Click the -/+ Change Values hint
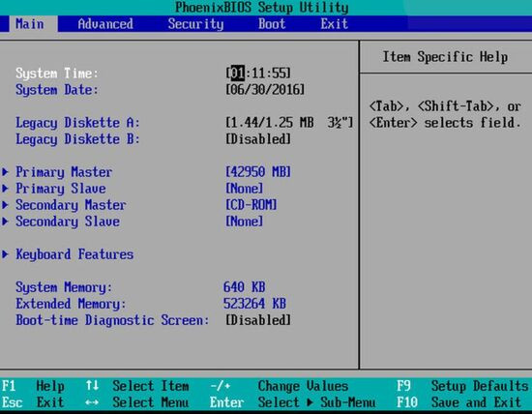This screenshot has width=532, height=414. 280,386
